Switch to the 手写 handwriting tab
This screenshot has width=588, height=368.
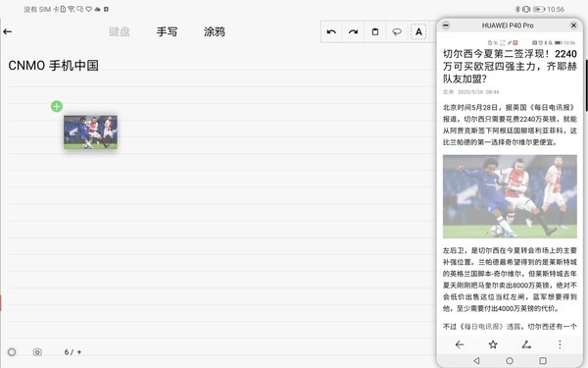coord(167,32)
